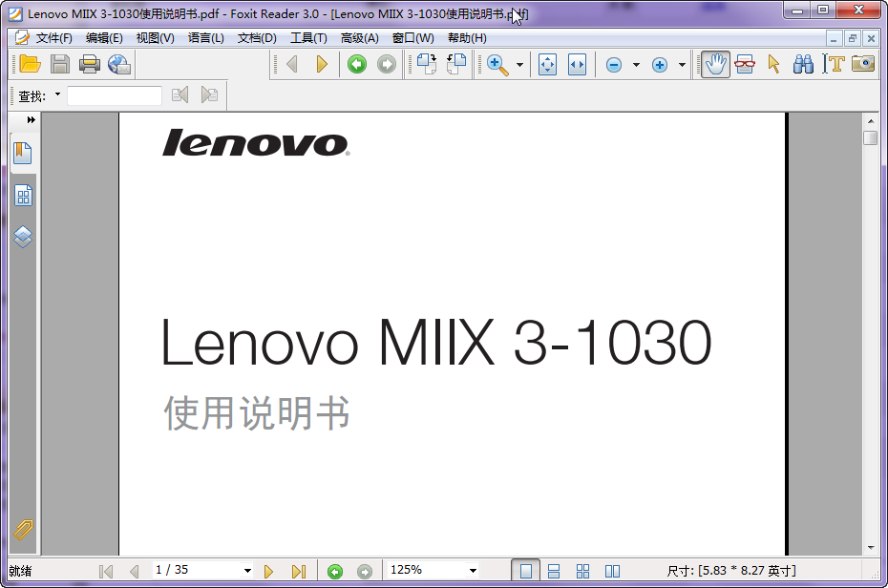Rotate the page clockwise
Image resolution: width=888 pixels, height=588 pixels.
[x=427, y=64]
